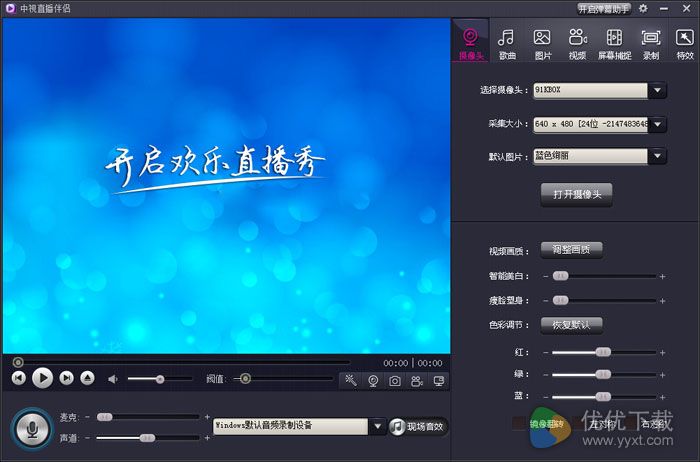Click the previous track button

point(19,378)
